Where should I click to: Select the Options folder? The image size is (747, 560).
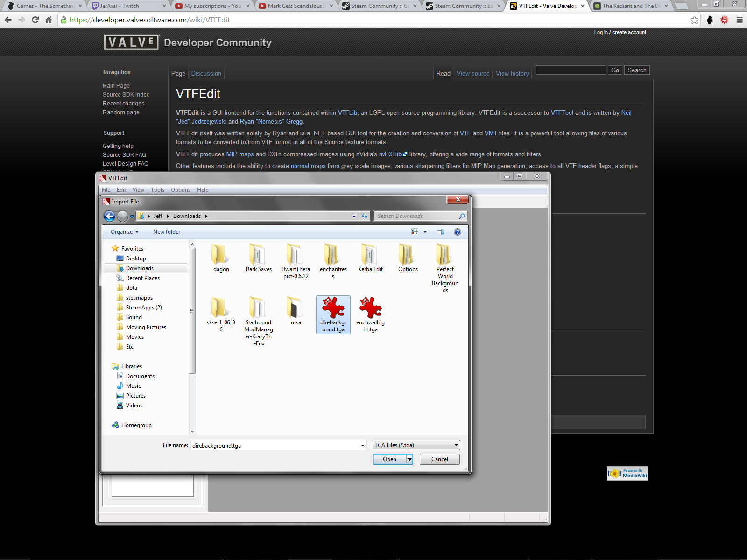click(408, 258)
